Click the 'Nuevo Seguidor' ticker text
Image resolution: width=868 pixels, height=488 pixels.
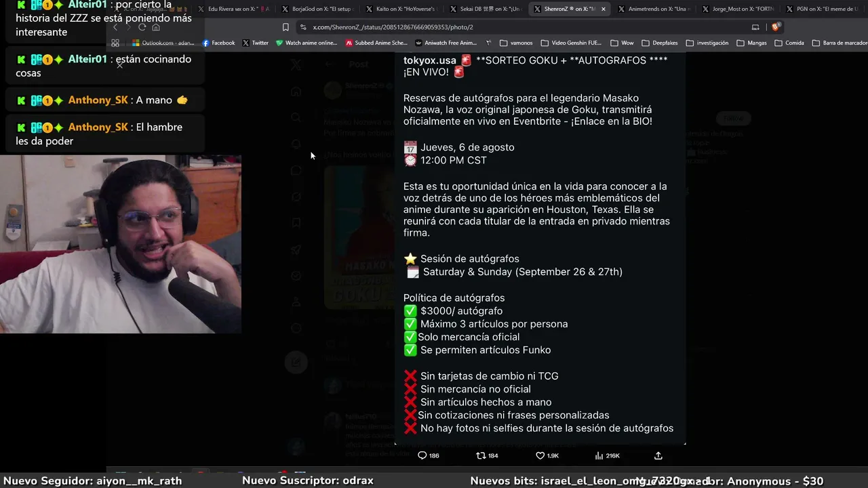93,481
